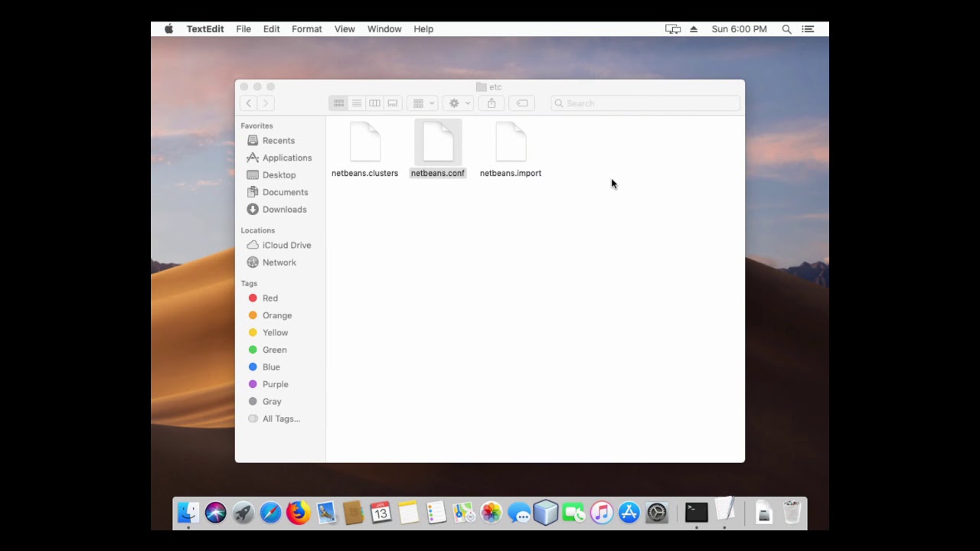Open App Store from the Dock
980x551 pixels.
(x=629, y=513)
